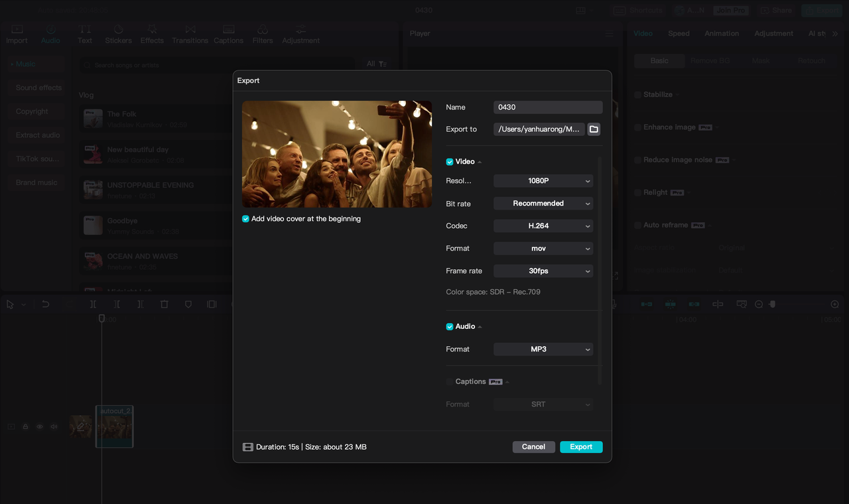Click the undo icon in the timeline toolbar
849x504 pixels.
tap(45, 304)
